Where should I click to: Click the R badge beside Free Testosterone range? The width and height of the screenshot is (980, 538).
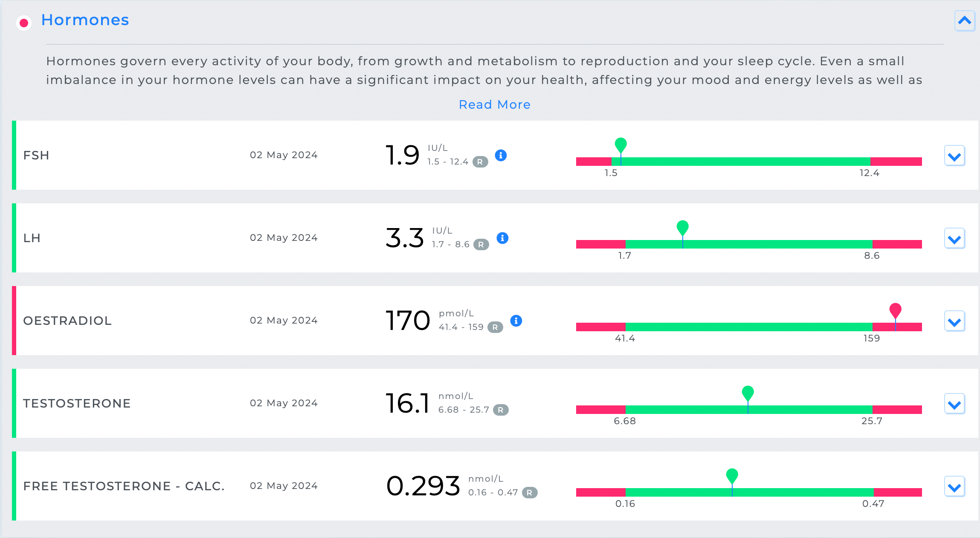click(530, 493)
